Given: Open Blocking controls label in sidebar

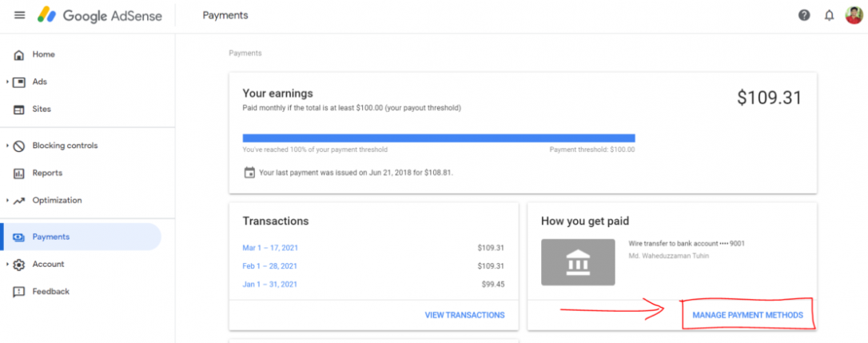Looking at the screenshot, I should pos(65,146).
